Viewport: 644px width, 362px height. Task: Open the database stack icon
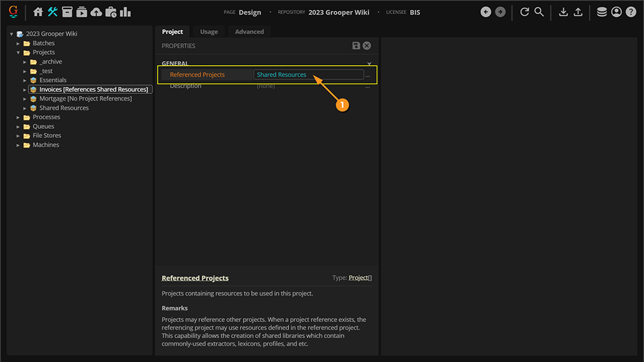tap(601, 12)
